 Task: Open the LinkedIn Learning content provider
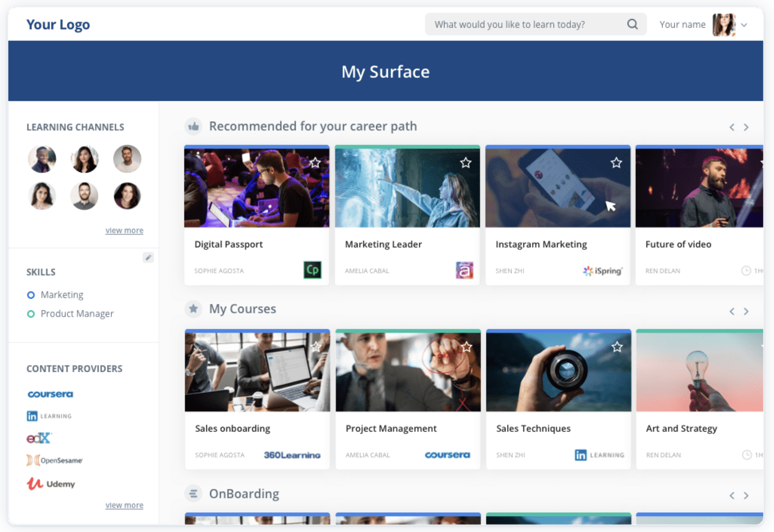click(49, 416)
